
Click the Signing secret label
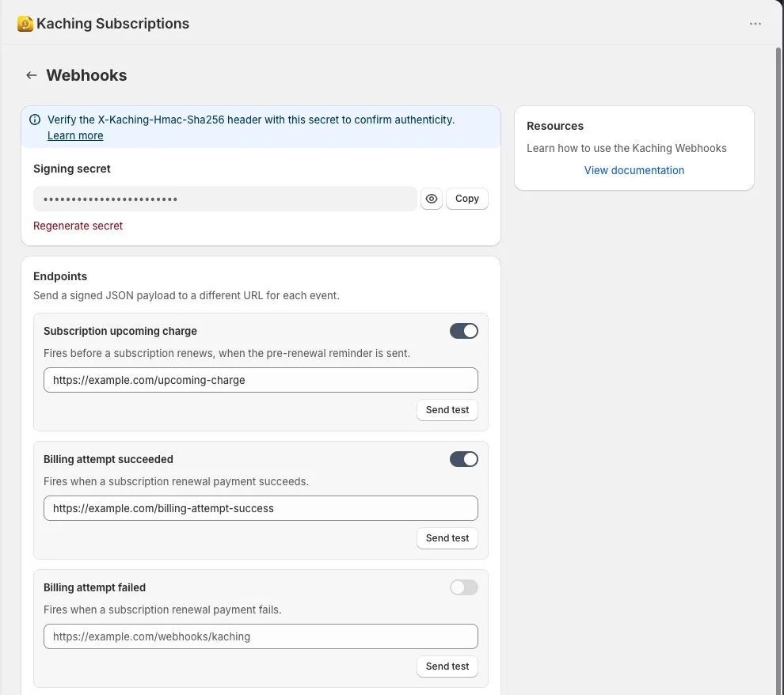72,169
